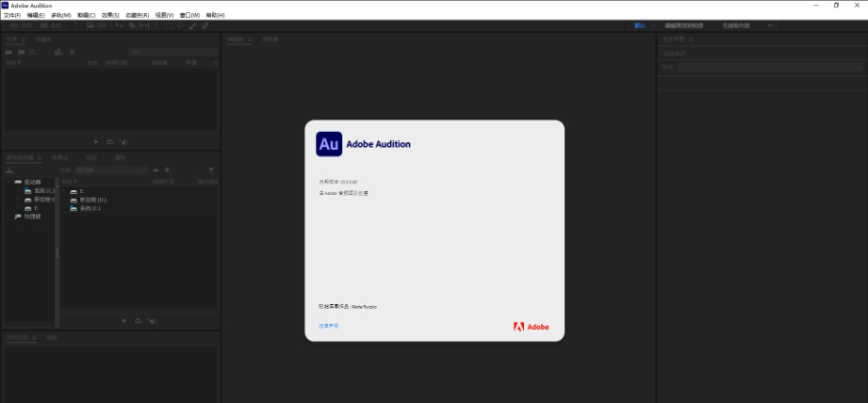Screen dimensions: 868x403
Task: Click the plus add shortcut icon
Action: point(168,170)
